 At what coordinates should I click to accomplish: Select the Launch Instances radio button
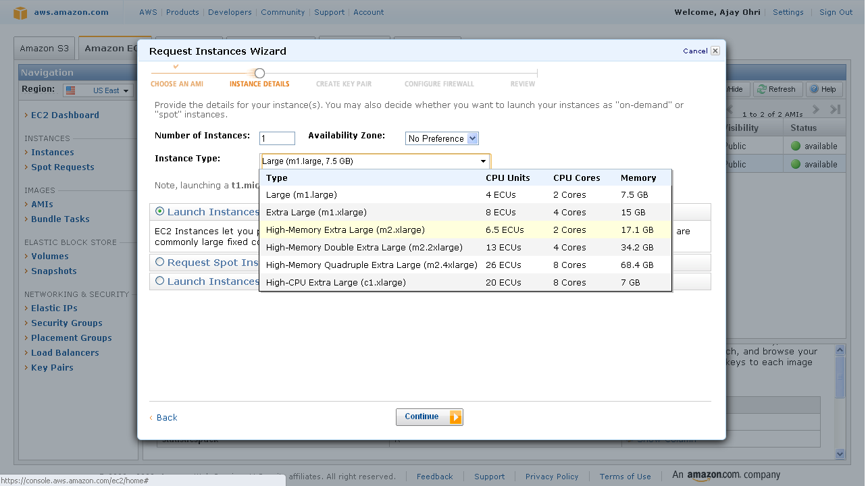[x=160, y=211]
